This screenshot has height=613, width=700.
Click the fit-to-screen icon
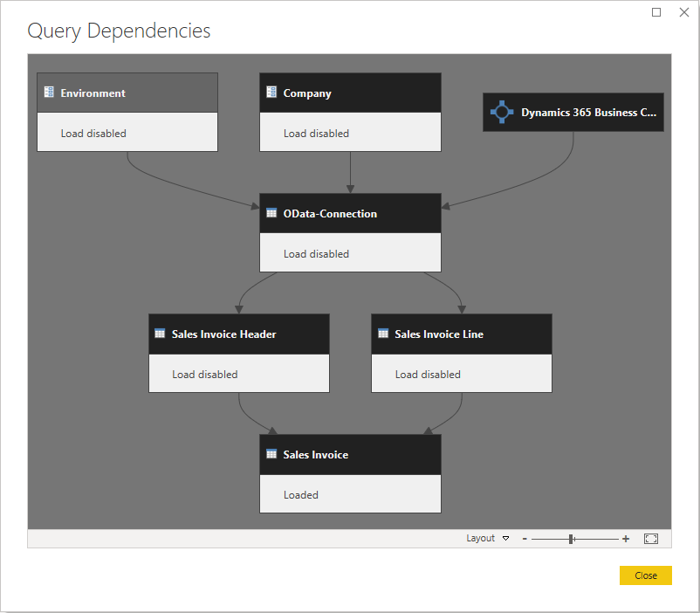(x=651, y=539)
